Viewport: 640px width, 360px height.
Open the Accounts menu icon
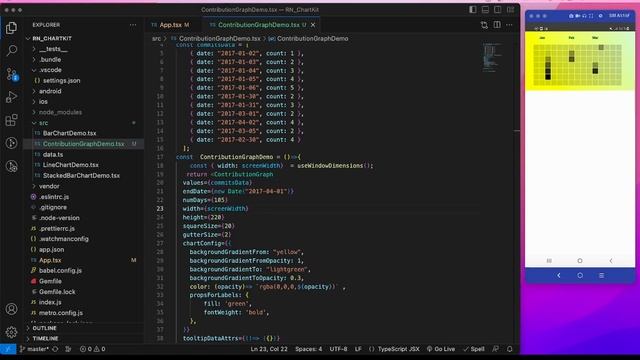pyautogui.click(x=11, y=309)
